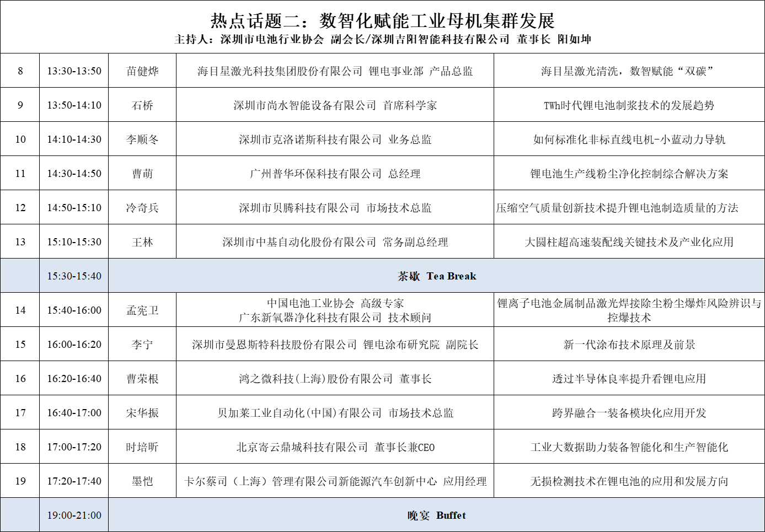This screenshot has width=765, height=532.
Task: Select speaker name 曹荣根
Action: point(142,378)
